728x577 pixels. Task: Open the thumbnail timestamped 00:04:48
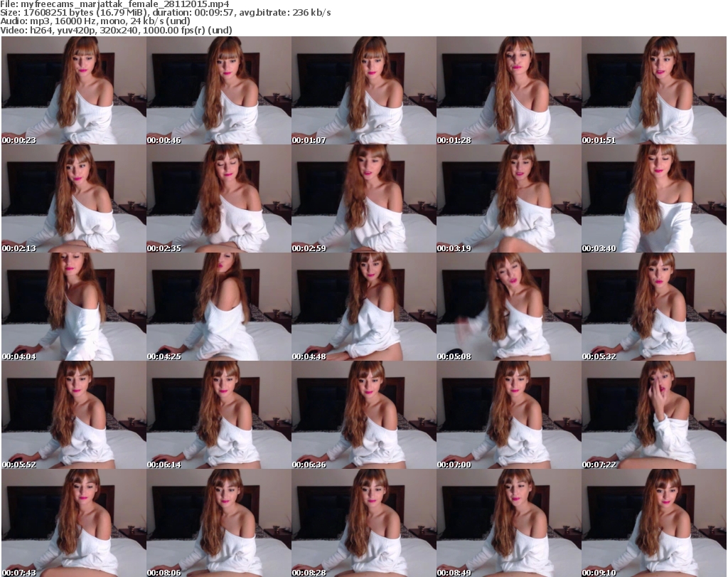click(x=363, y=307)
